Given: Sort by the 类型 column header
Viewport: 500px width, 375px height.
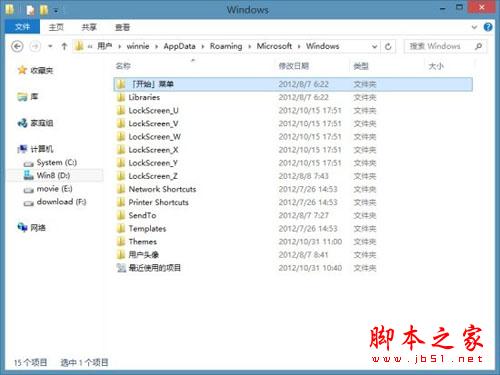Looking at the screenshot, I should pyautogui.click(x=361, y=66).
